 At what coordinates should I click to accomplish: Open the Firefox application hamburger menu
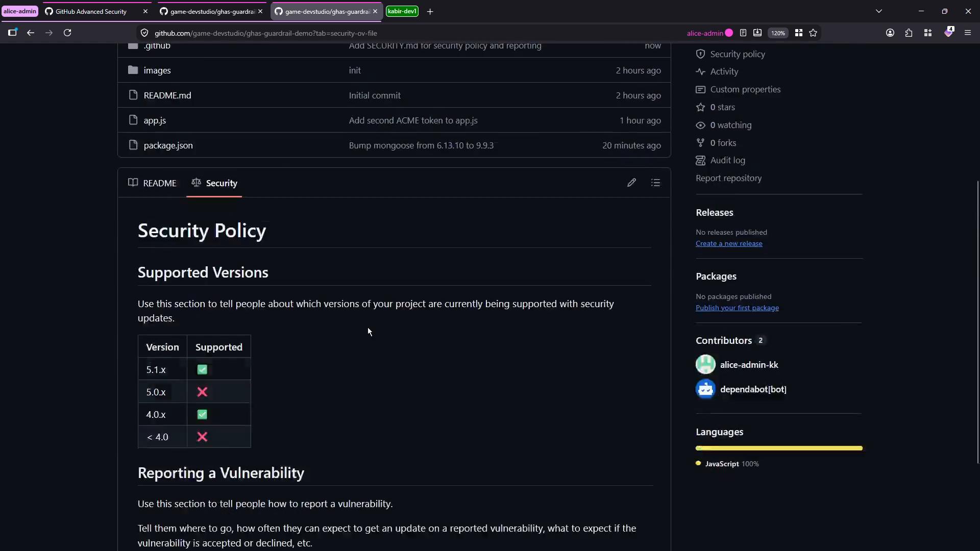click(x=967, y=33)
